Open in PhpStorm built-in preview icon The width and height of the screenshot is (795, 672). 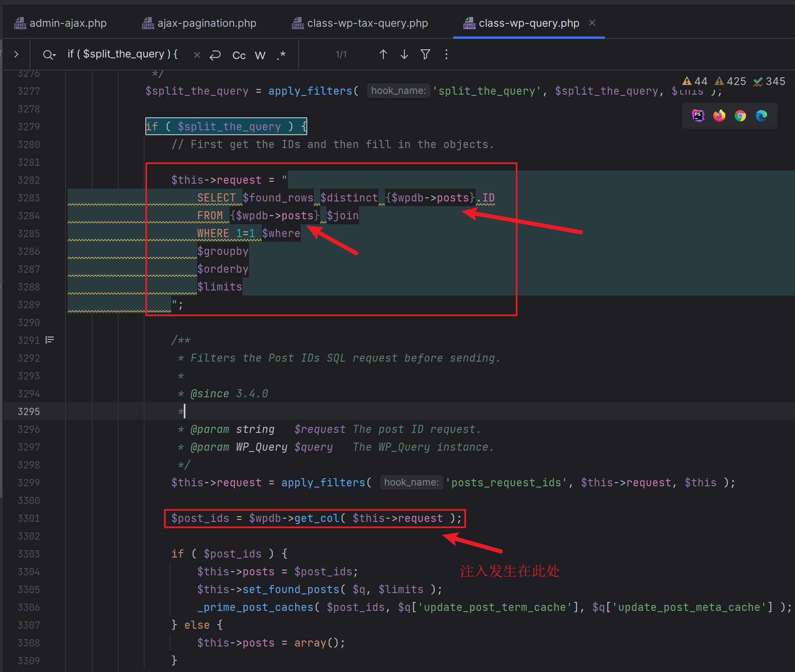tap(698, 116)
